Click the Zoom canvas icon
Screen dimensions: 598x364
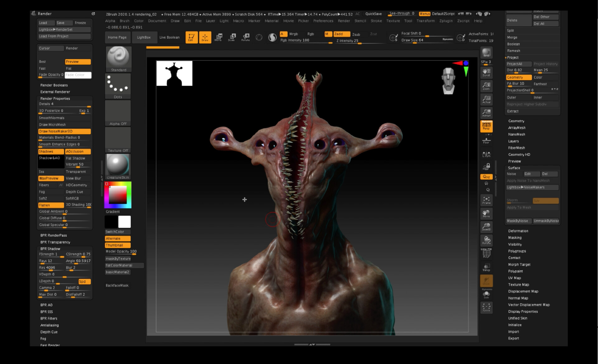486,86
